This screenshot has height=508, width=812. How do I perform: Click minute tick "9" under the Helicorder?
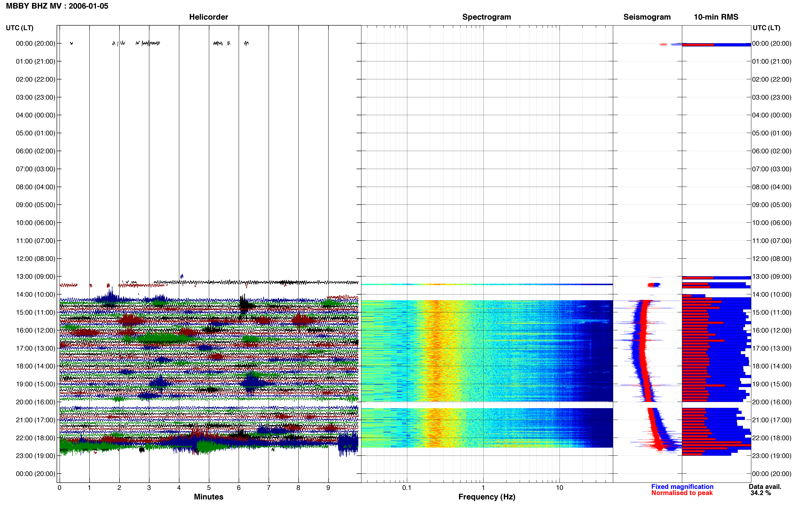[x=328, y=488]
